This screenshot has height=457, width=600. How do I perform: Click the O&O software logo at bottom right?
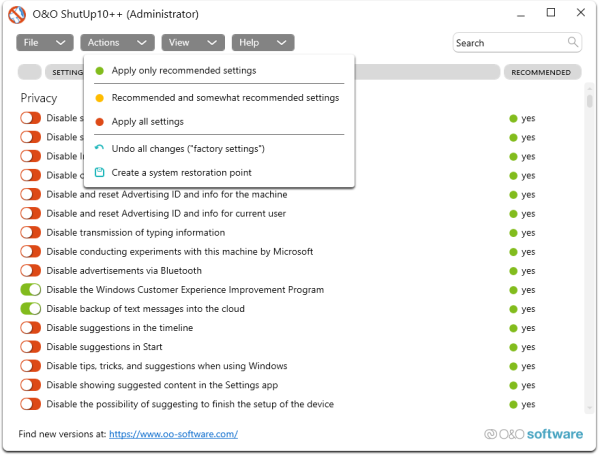click(x=533, y=434)
